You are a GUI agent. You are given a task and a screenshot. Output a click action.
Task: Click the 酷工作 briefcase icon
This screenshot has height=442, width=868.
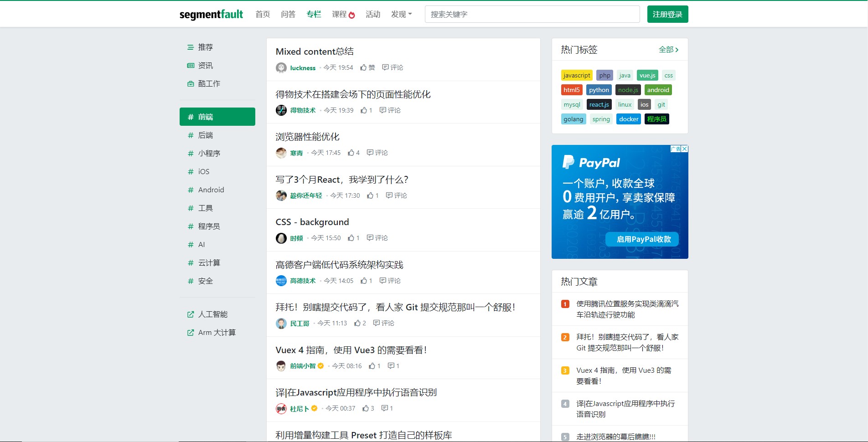click(x=191, y=84)
